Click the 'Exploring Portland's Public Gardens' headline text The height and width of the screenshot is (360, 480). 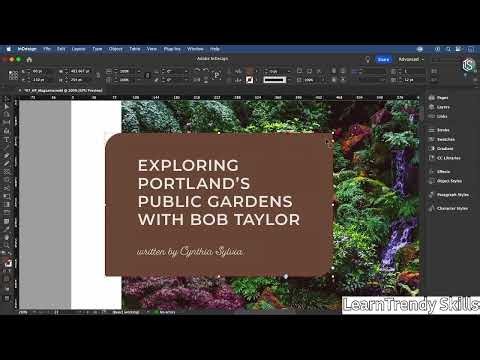point(219,193)
